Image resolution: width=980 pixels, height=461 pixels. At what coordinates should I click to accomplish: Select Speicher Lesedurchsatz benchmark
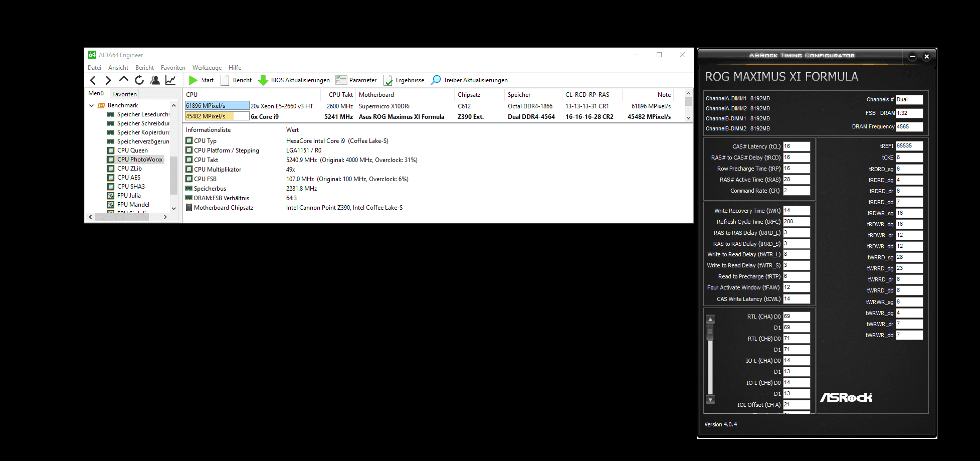coord(138,114)
